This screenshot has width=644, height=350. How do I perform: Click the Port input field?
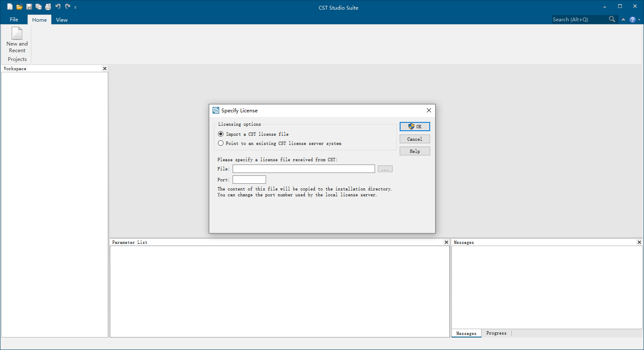click(249, 180)
